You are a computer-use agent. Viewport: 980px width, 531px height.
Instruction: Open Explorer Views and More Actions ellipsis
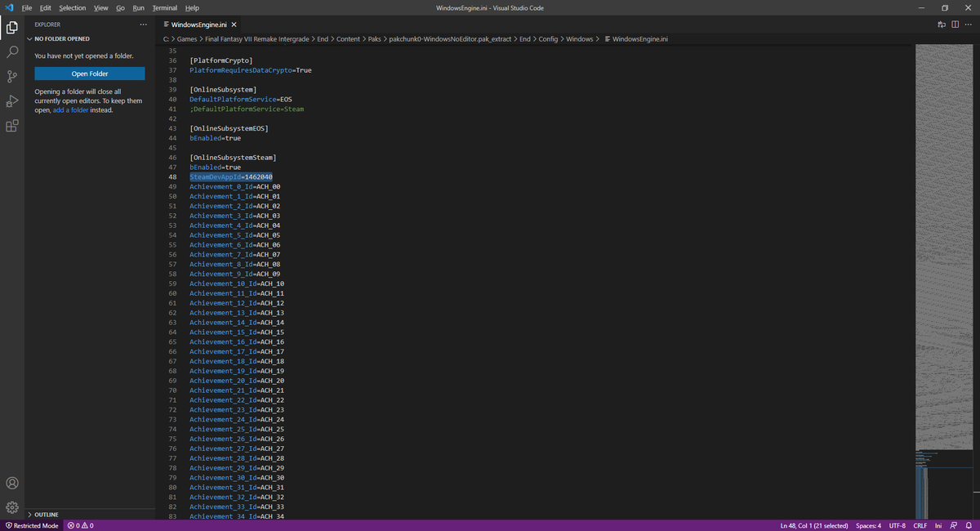144,25
